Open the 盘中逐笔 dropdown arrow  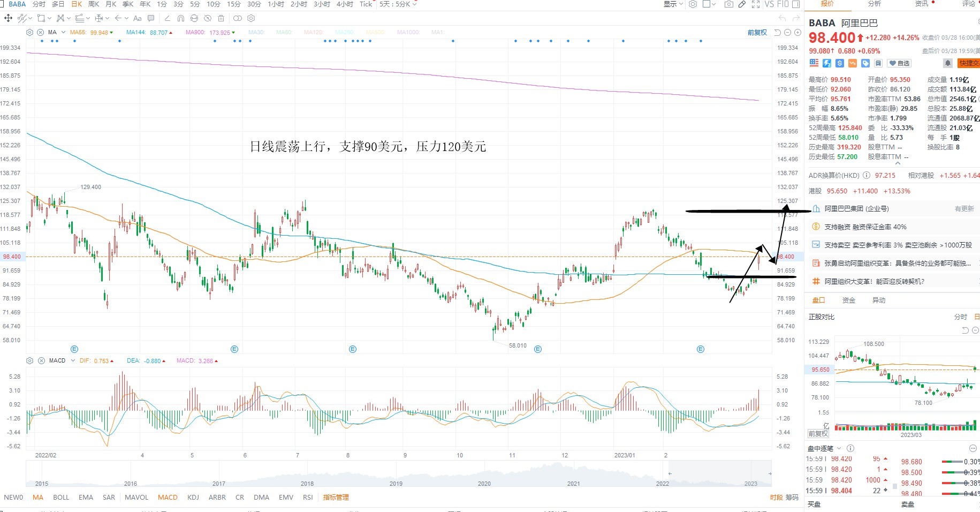(839, 448)
